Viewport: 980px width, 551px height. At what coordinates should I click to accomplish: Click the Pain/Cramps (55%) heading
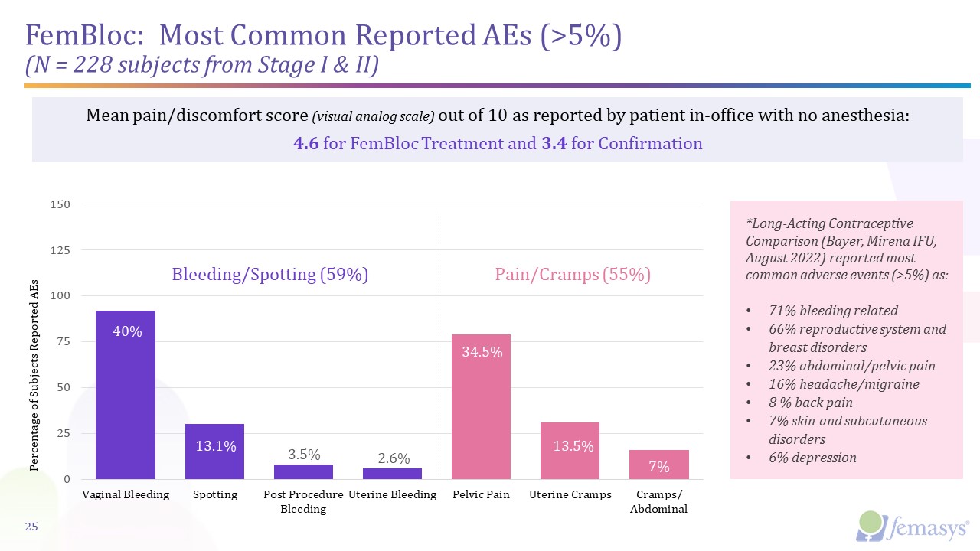click(x=573, y=275)
